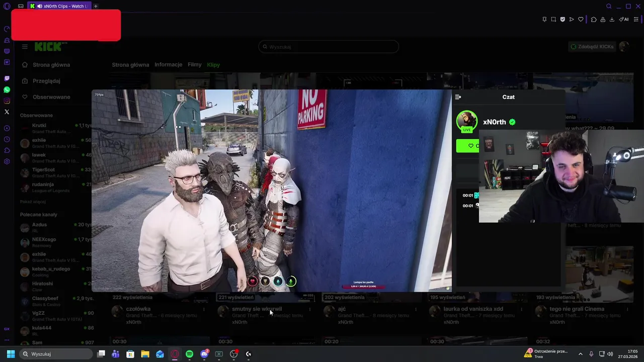This screenshot has width=644, height=362.
Task: Open recommended channel Classybeef
Action: click(55, 302)
